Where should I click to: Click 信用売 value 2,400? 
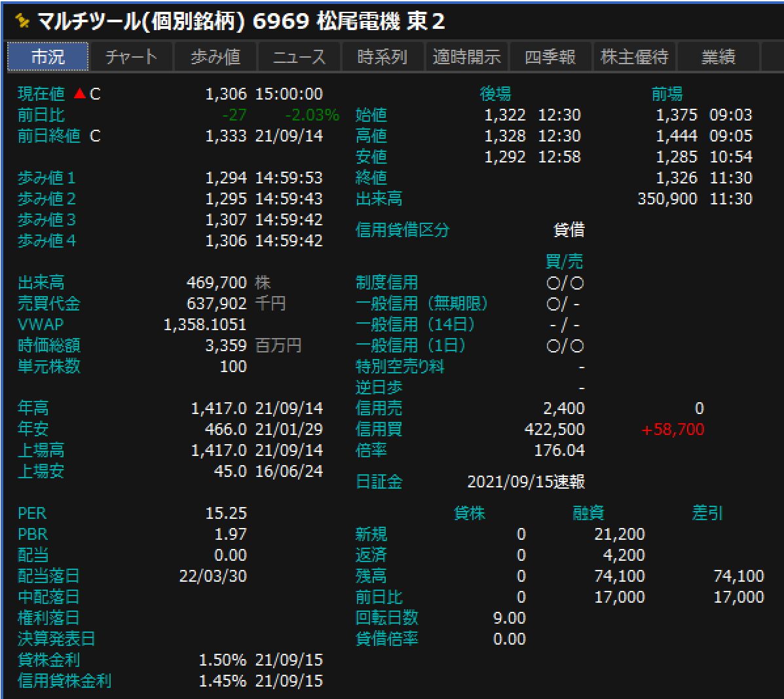pyautogui.click(x=564, y=409)
